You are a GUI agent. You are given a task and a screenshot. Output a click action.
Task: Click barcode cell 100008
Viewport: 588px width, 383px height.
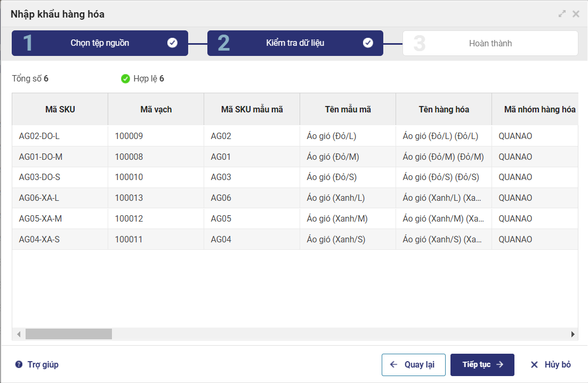156,157
